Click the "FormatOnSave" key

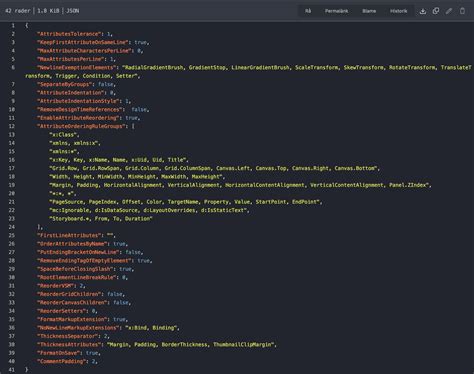tap(59, 353)
